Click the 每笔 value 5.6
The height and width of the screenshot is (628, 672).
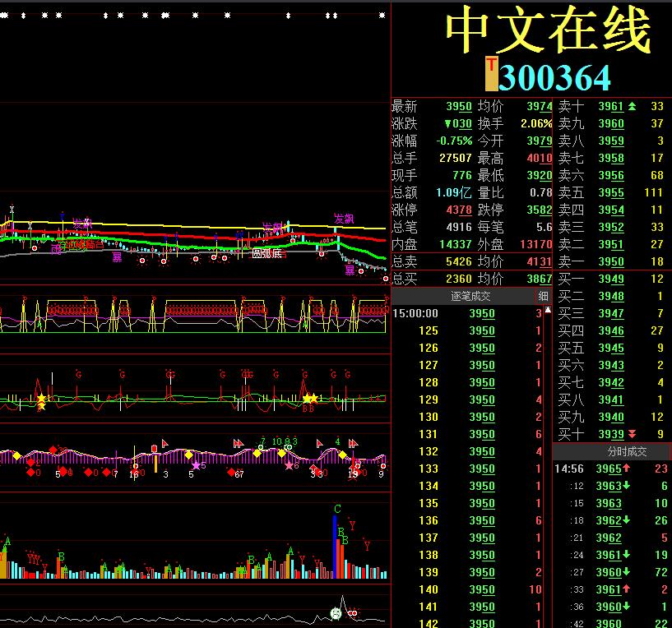[x=544, y=227]
